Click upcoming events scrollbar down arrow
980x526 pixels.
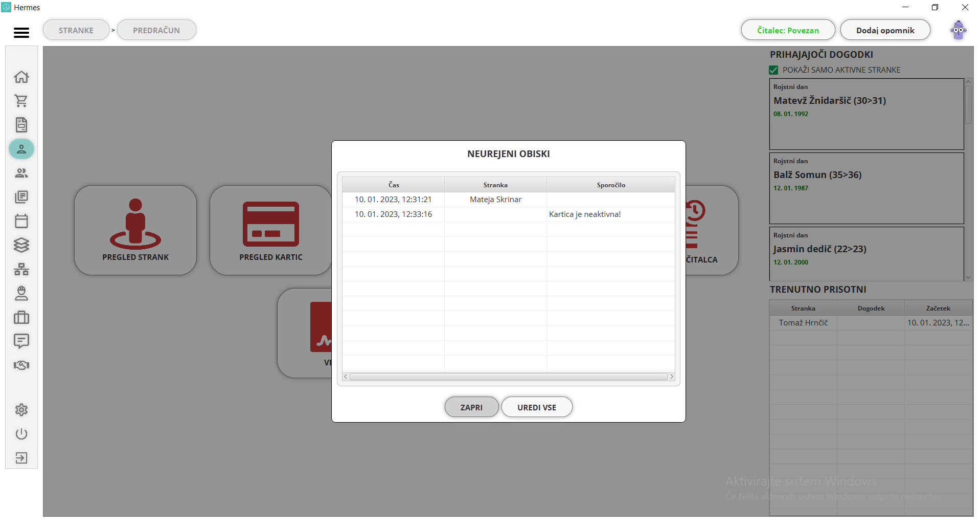point(968,277)
